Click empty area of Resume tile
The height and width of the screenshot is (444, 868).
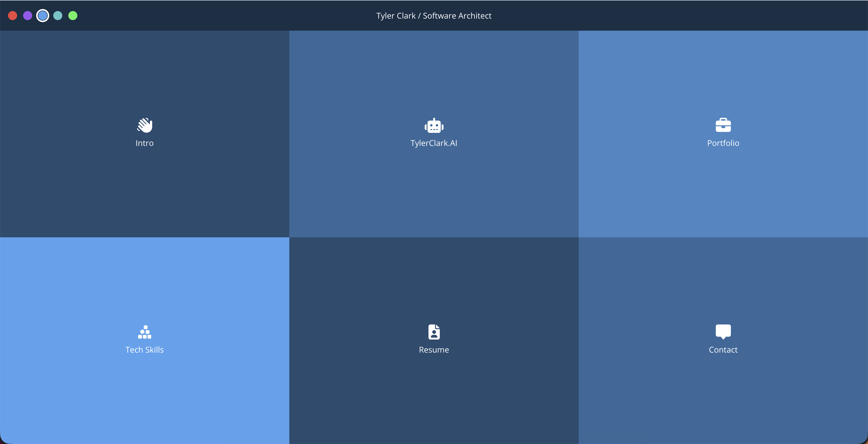[434, 401]
